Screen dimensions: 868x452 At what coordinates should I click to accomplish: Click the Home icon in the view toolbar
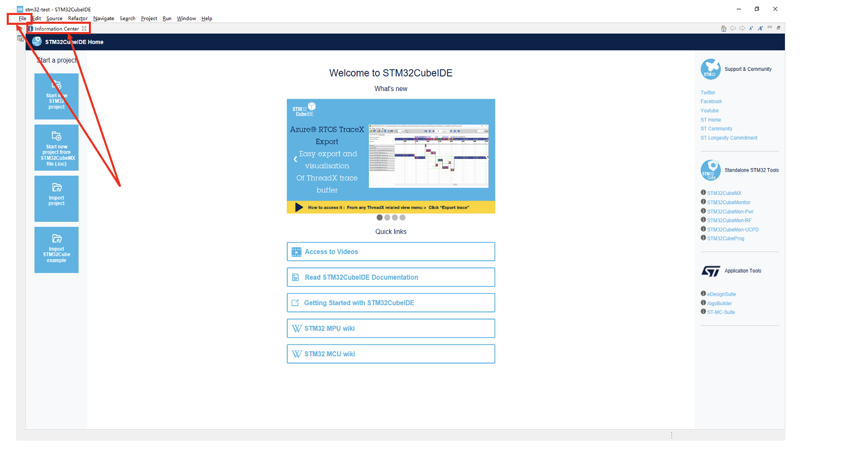(x=723, y=28)
